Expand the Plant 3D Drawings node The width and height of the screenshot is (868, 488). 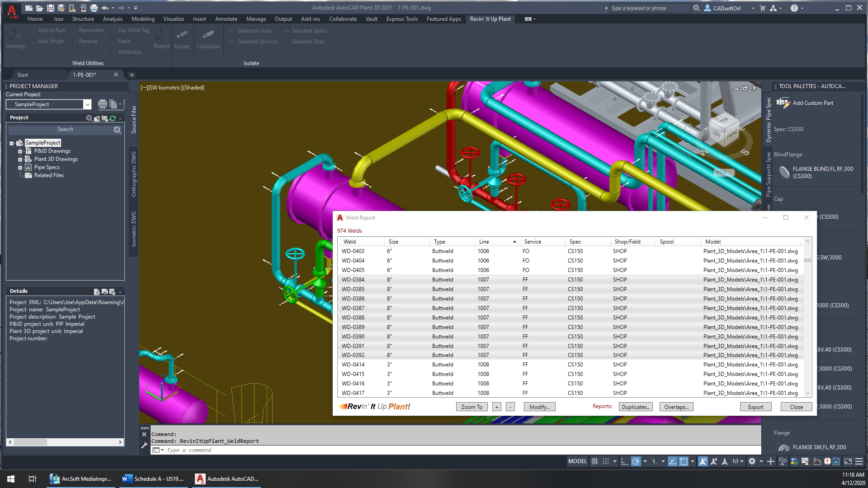(20, 159)
